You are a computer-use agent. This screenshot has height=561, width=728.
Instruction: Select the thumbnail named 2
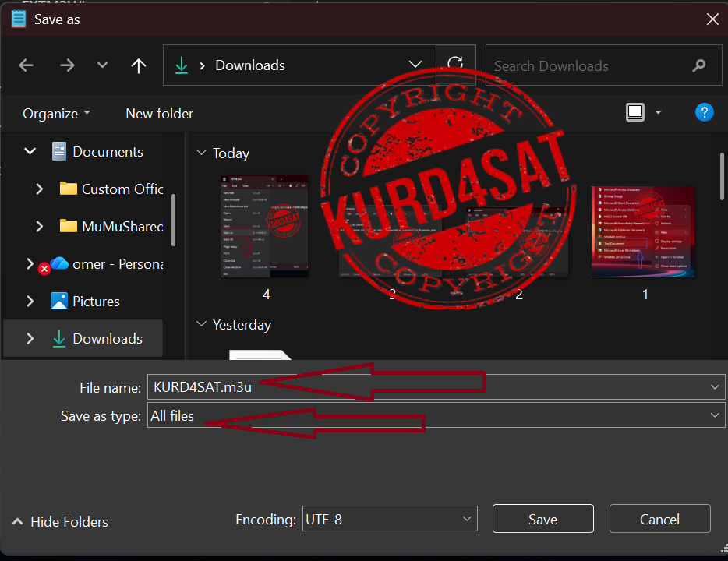519,242
